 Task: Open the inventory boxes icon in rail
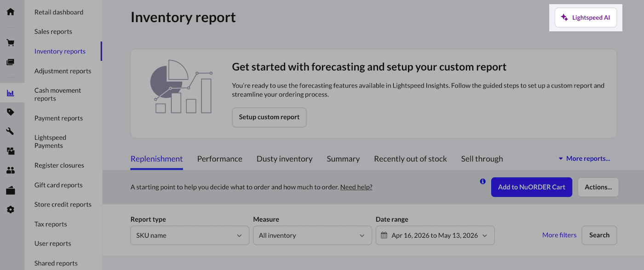click(x=10, y=151)
